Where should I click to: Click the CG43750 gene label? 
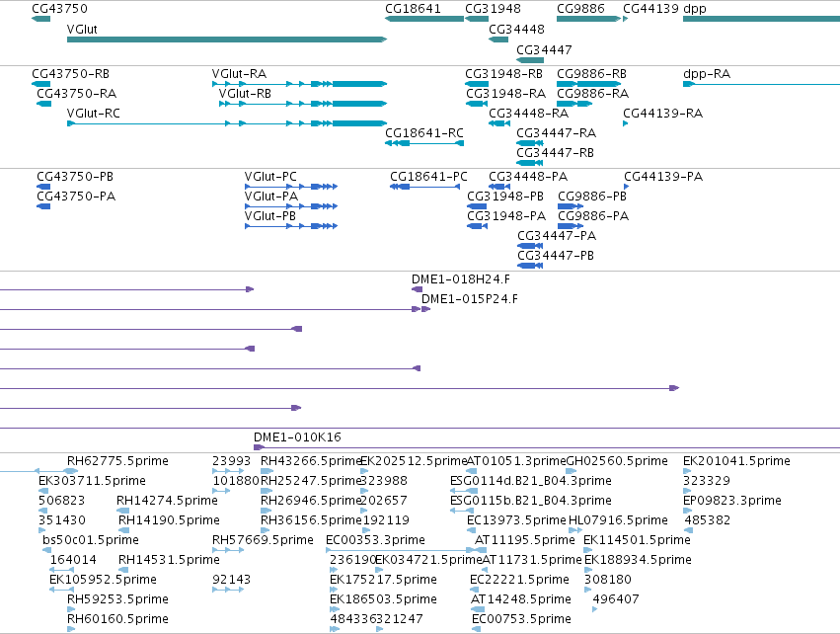59,9
